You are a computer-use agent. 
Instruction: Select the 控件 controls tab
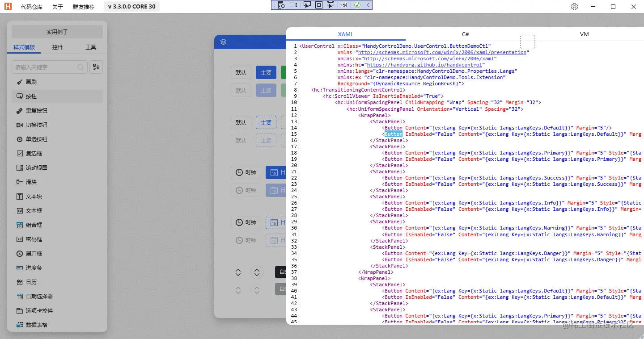coord(58,47)
